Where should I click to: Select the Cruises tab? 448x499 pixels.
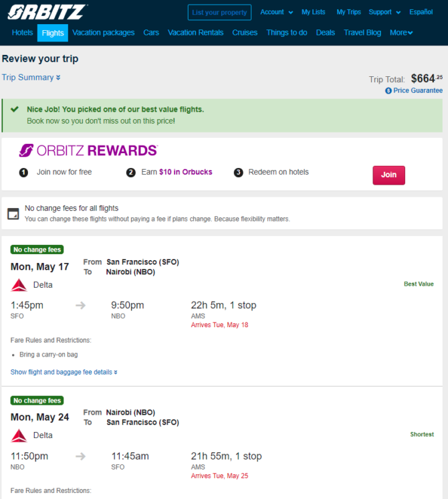pyautogui.click(x=245, y=33)
